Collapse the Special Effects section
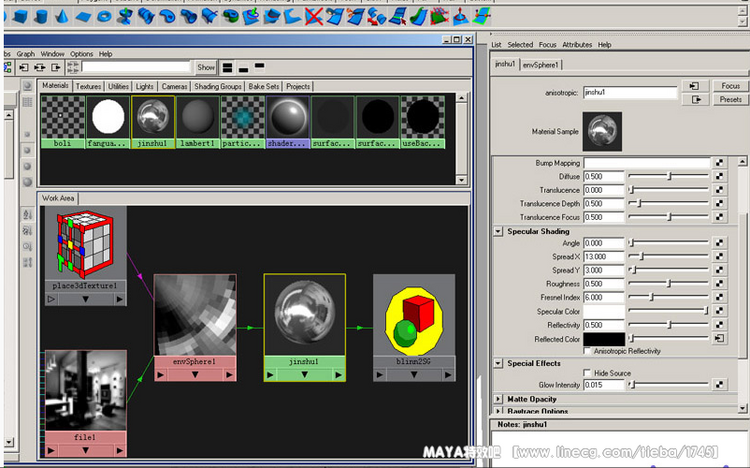This screenshot has height=468, width=750. [x=498, y=363]
